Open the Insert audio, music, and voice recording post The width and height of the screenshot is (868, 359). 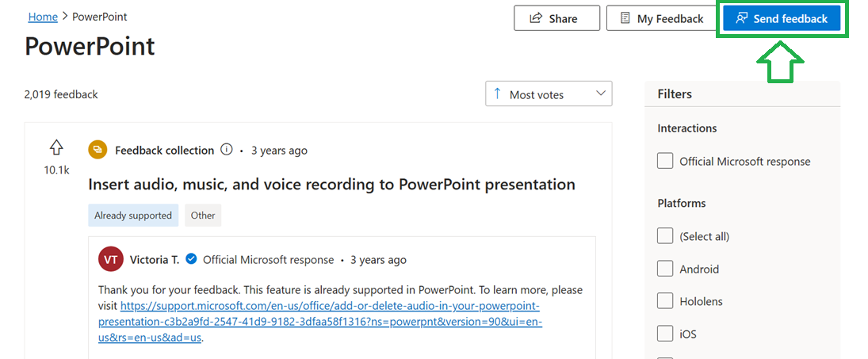(x=331, y=184)
